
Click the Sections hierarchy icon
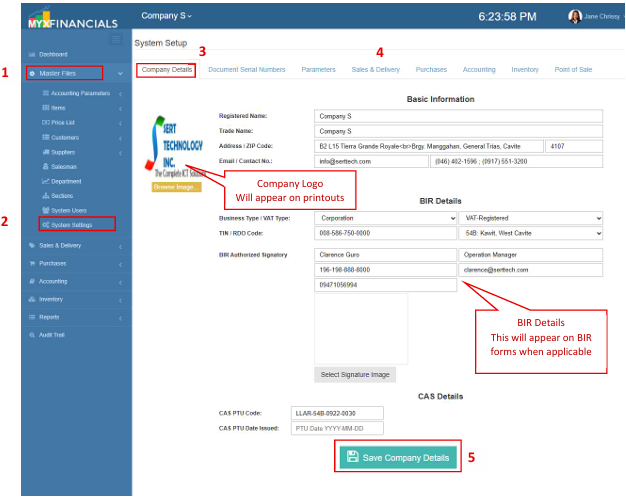[46, 196]
